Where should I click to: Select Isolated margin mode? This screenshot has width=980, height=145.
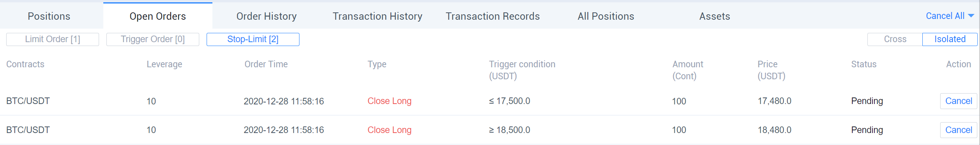tap(950, 39)
